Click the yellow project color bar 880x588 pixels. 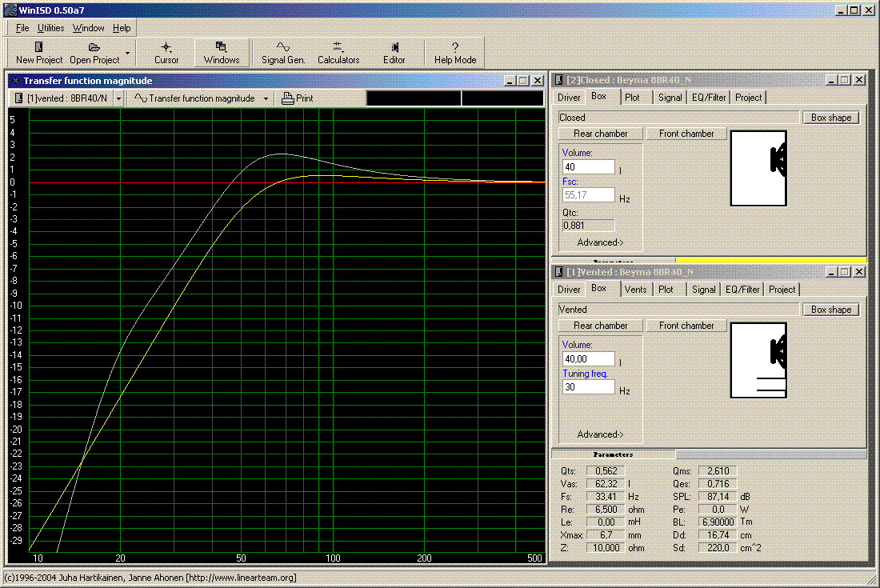click(770, 260)
